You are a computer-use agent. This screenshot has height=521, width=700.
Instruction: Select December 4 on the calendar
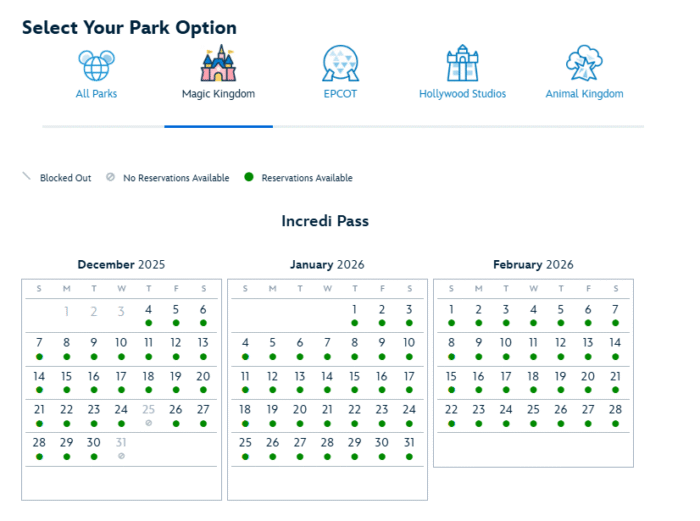click(148, 310)
